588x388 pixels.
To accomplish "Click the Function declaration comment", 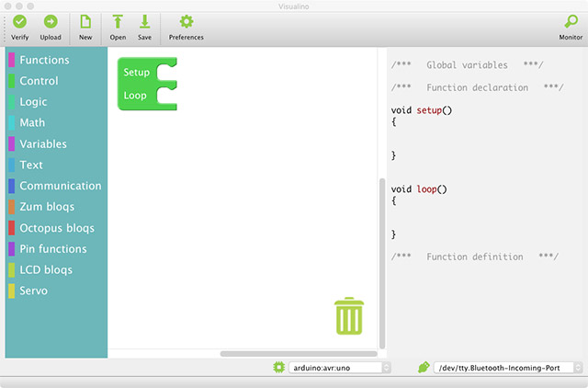I will click(x=477, y=87).
